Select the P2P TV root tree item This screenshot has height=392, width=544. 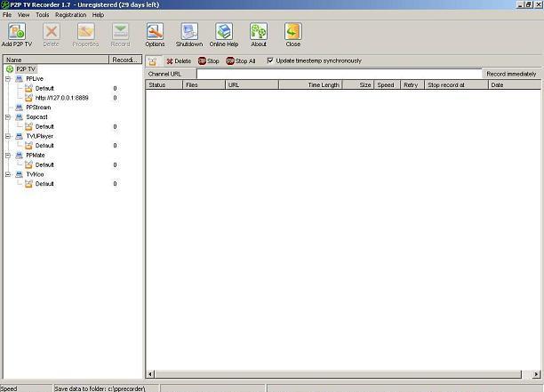(x=26, y=69)
